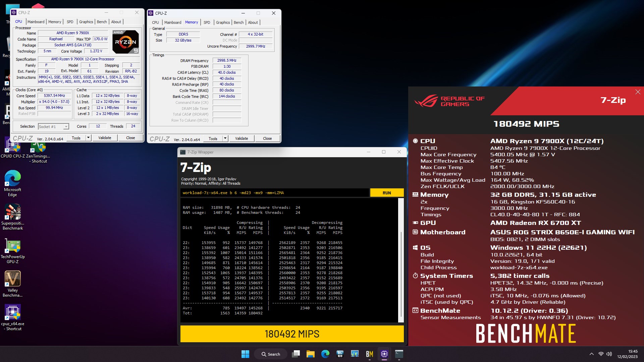
Task: Click the 7-Zip output vertical scrollbar
Action: tap(401, 260)
